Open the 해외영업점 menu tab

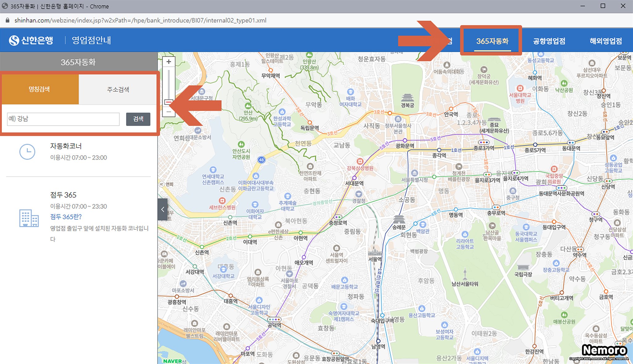point(605,41)
